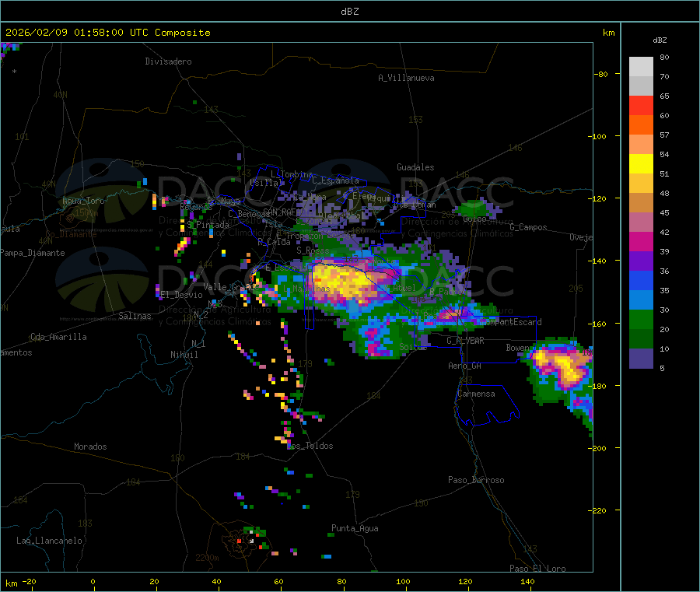The image size is (700, 592).
Task: Click the 'Aero_GA' map label
Action: point(465,366)
